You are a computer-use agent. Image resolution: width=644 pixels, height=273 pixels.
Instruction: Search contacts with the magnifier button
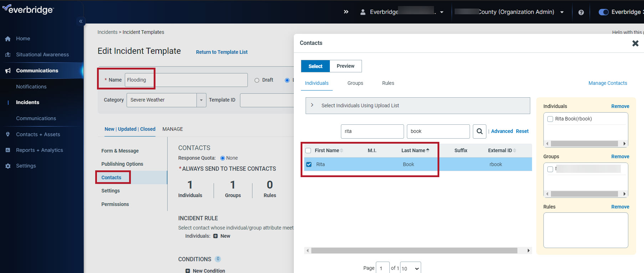click(480, 131)
